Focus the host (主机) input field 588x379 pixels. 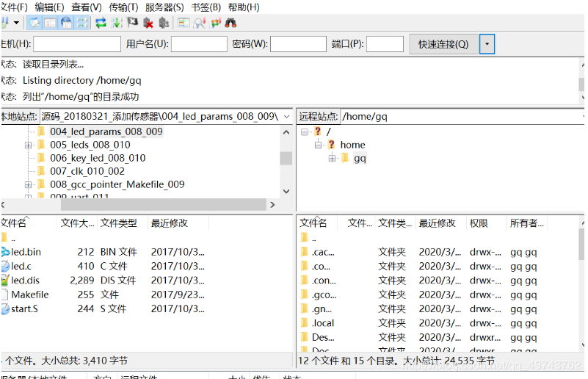[77, 44]
